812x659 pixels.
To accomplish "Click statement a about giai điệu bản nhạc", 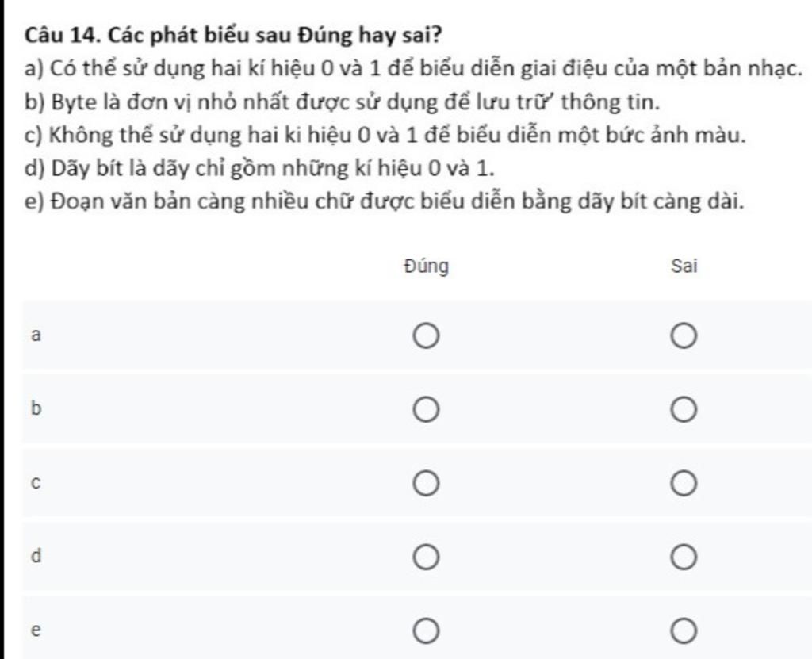I will 411,68.
